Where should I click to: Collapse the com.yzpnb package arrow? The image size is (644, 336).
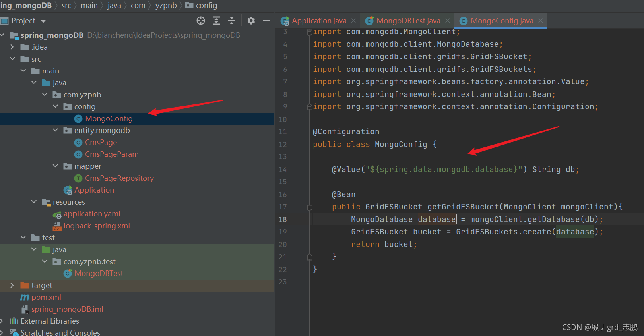coord(45,95)
